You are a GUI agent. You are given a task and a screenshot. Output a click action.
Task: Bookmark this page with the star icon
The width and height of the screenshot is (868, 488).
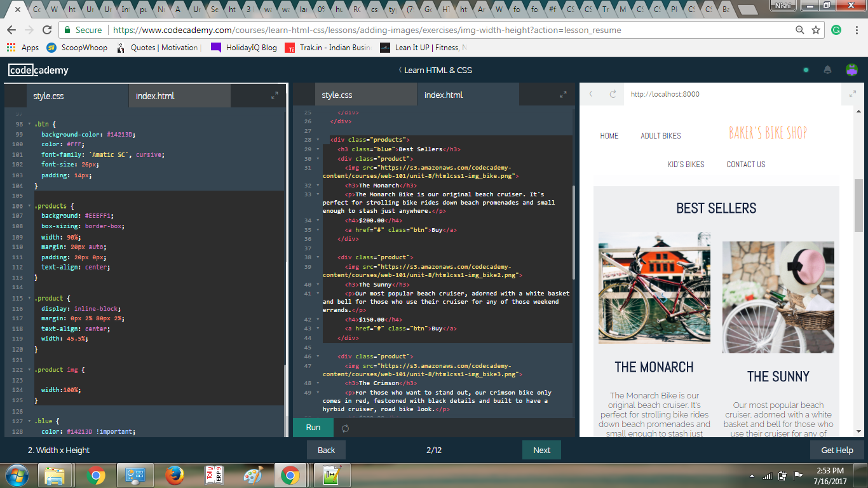(x=816, y=30)
